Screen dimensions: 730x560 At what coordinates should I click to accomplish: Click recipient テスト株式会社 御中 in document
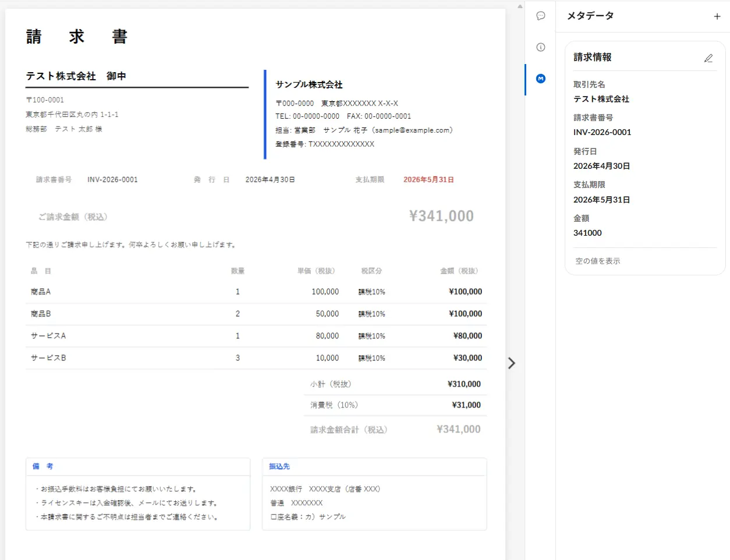coord(76,76)
